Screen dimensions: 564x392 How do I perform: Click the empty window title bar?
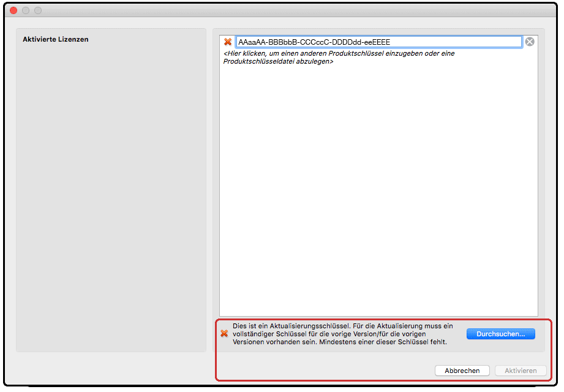coord(282,10)
